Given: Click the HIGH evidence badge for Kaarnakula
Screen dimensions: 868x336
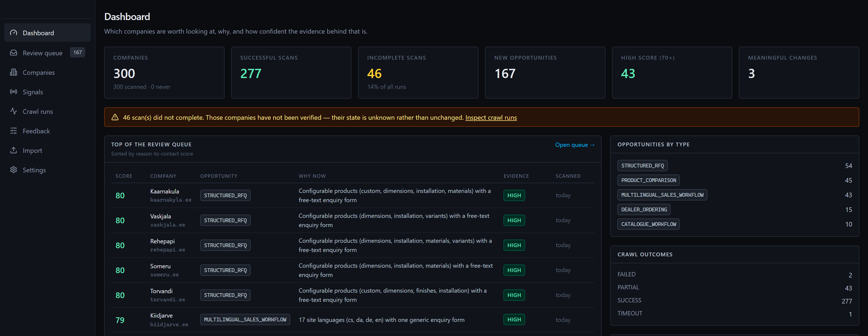Looking at the screenshot, I should [514, 195].
